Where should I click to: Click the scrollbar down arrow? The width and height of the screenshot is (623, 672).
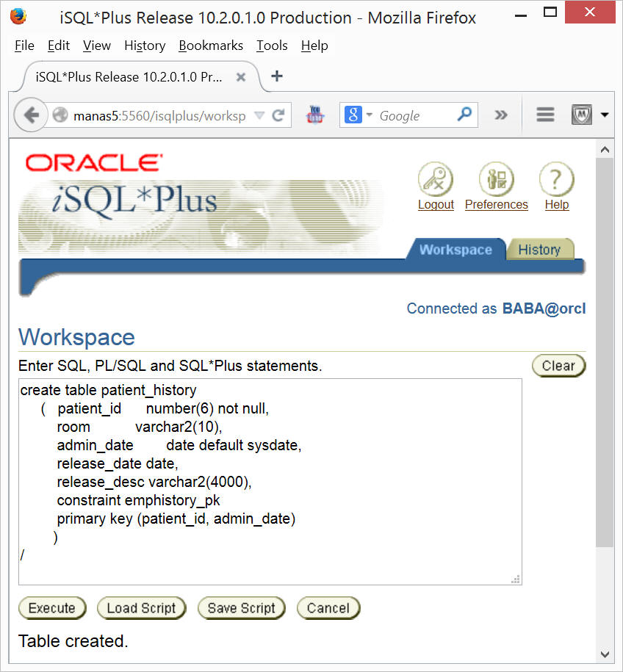coord(605,654)
